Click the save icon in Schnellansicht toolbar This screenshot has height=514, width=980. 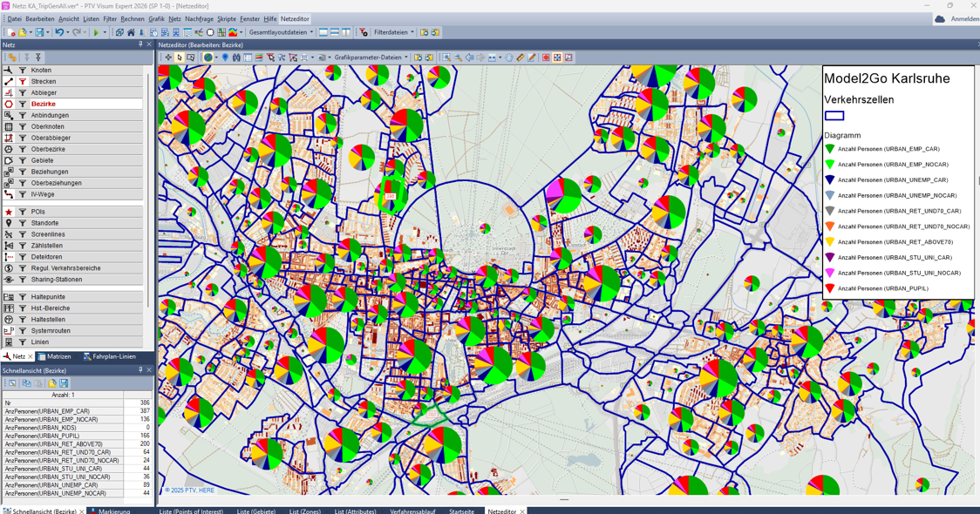(x=64, y=383)
